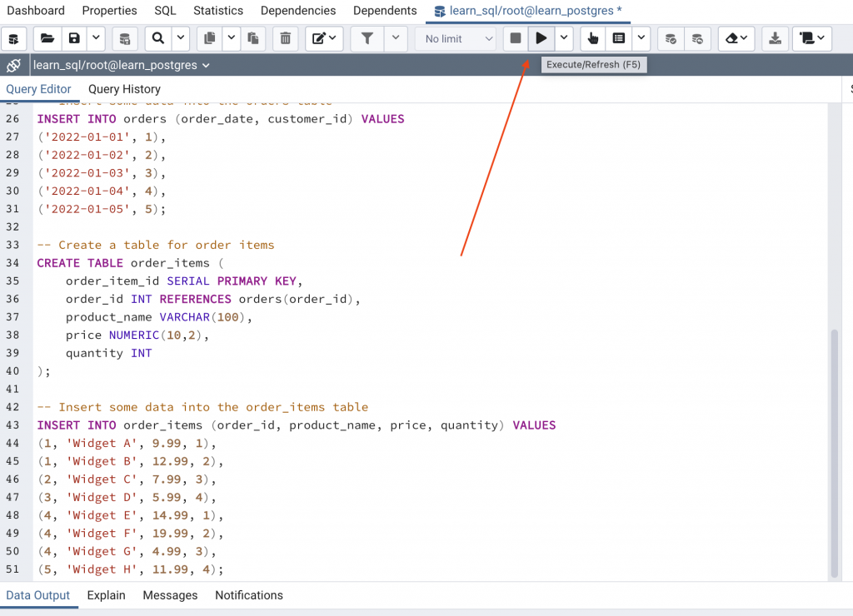
Task: Click the Stop query square button
Action: (x=515, y=38)
